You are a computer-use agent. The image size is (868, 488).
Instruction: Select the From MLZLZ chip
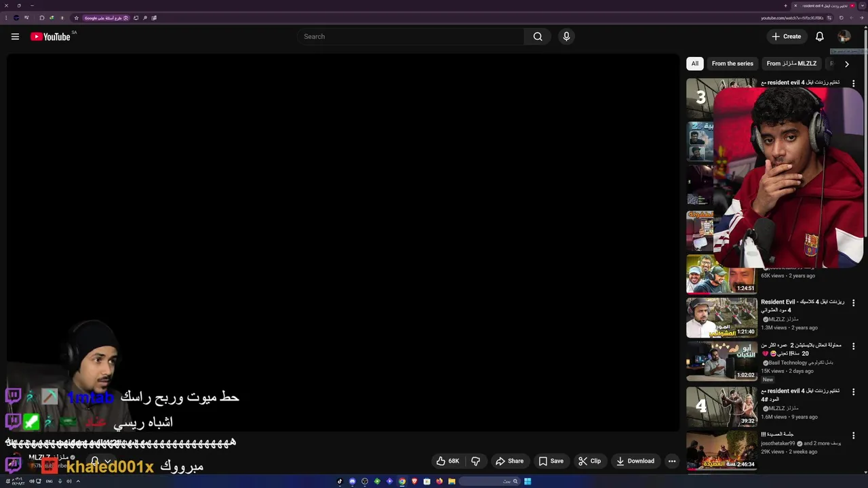791,64
